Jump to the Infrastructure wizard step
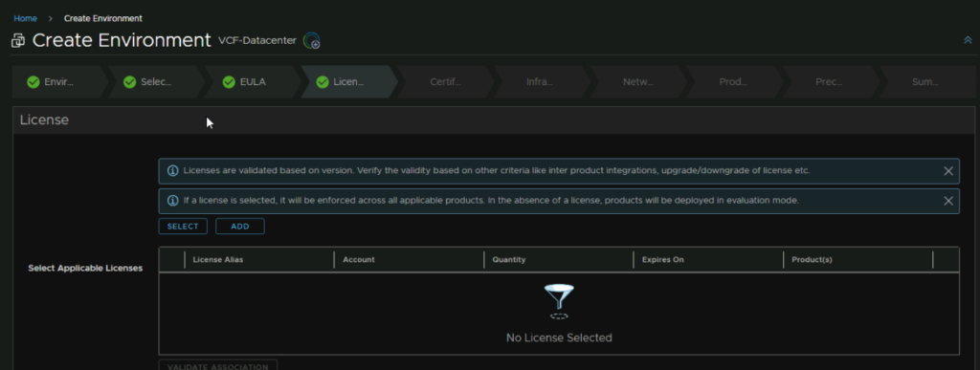Screen dimensions: 980x370 coord(542,81)
